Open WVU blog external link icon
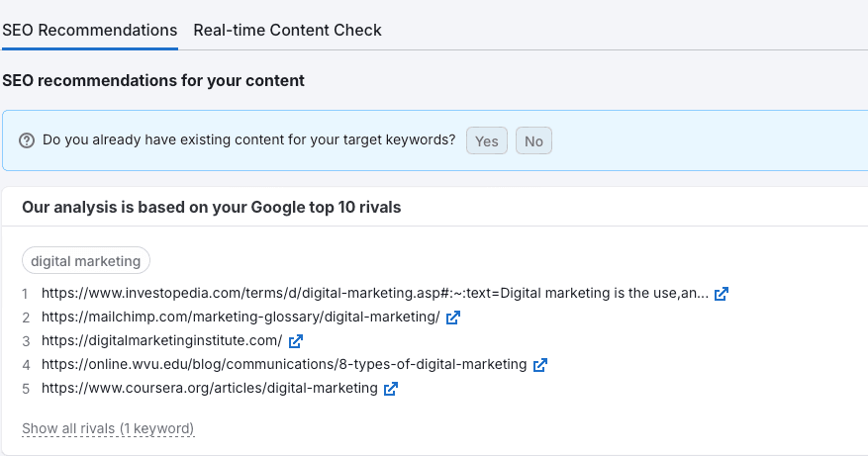The height and width of the screenshot is (456, 868). click(x=540, y=365)
